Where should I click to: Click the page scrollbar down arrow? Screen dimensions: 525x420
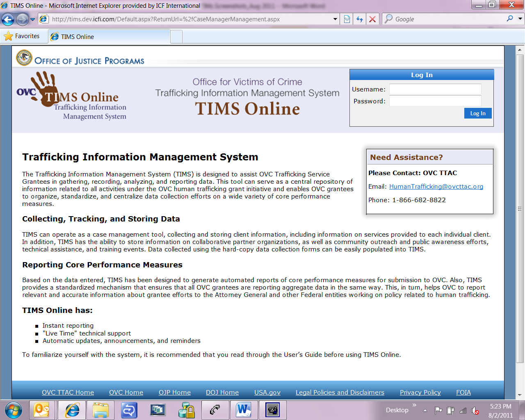pyautogui.click(x=520, y=395)
